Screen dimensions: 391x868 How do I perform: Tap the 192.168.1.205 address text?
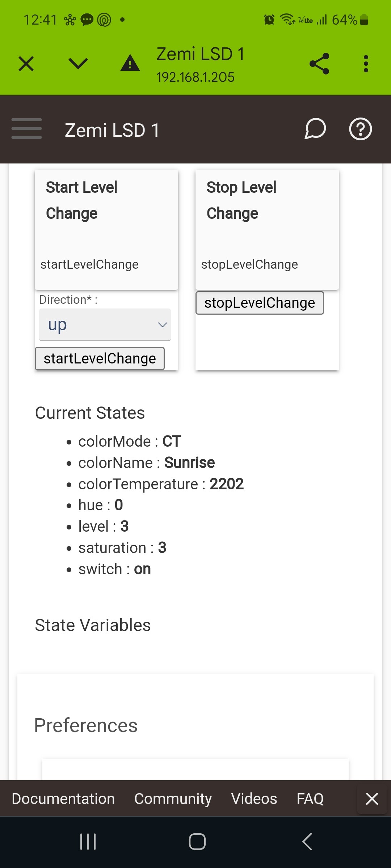(195, 77)
